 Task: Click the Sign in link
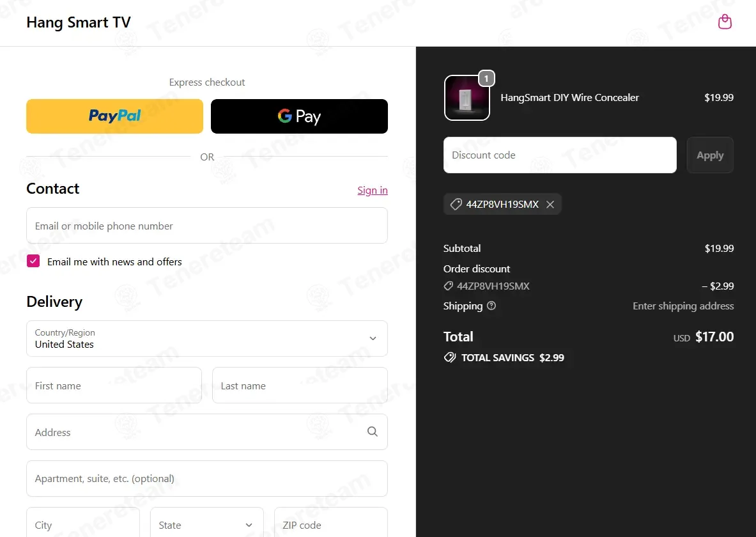[373, 191]
